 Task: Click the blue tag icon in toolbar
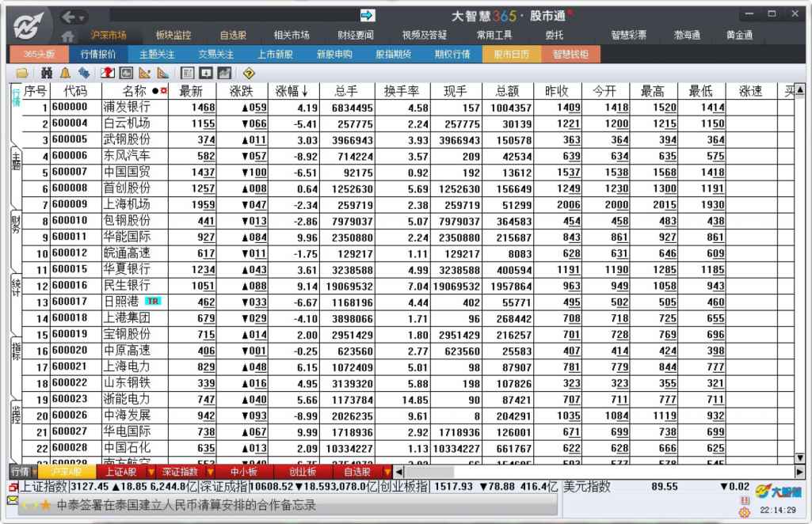point(83,74)
